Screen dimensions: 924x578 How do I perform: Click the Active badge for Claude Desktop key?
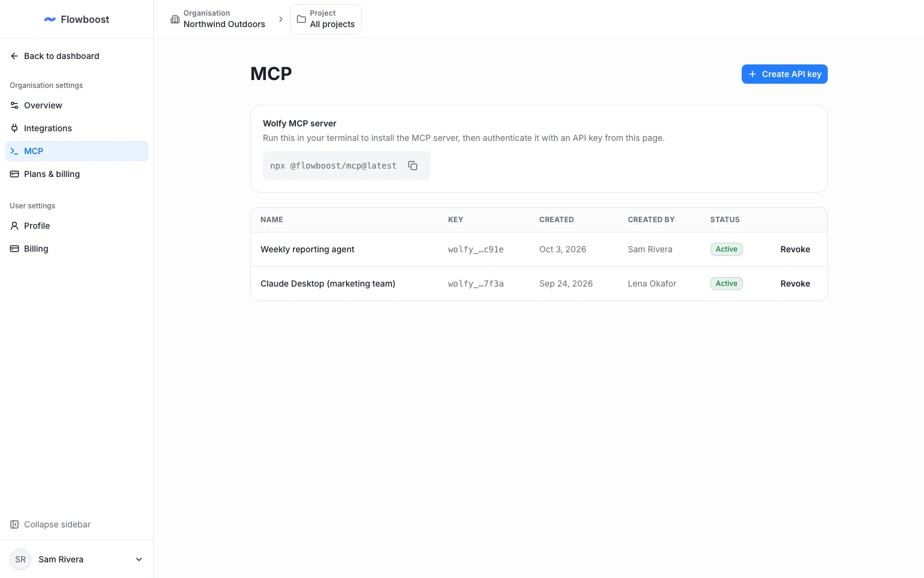[x=727, y=284]
